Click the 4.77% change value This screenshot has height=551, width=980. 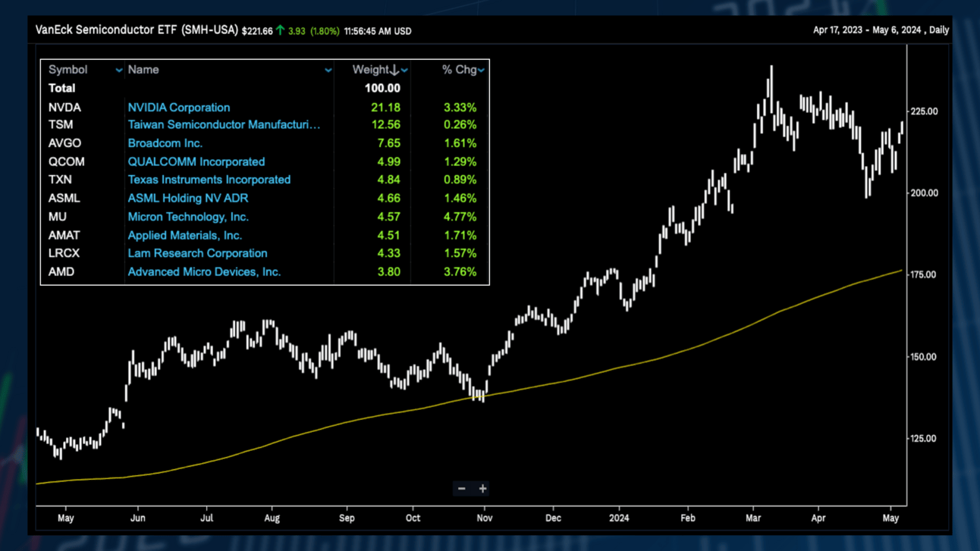pyautogui.click(x=460, y=217)
